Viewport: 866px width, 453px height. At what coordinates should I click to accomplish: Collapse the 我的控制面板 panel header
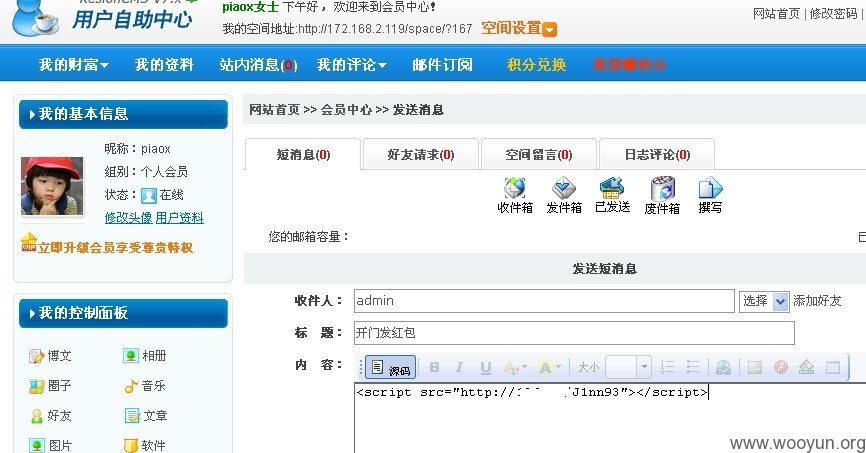[x=123, y=313]
